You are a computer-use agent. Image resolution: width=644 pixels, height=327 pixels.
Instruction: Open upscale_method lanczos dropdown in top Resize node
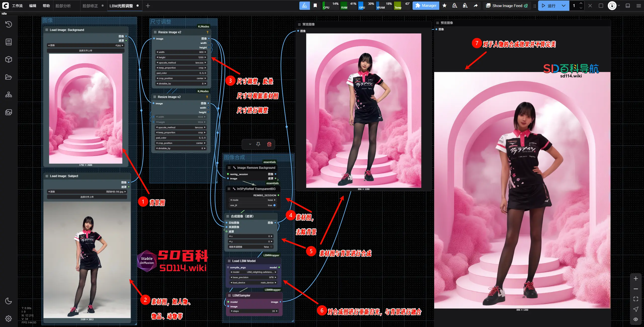pyautogui.click(x=181, y=63)
